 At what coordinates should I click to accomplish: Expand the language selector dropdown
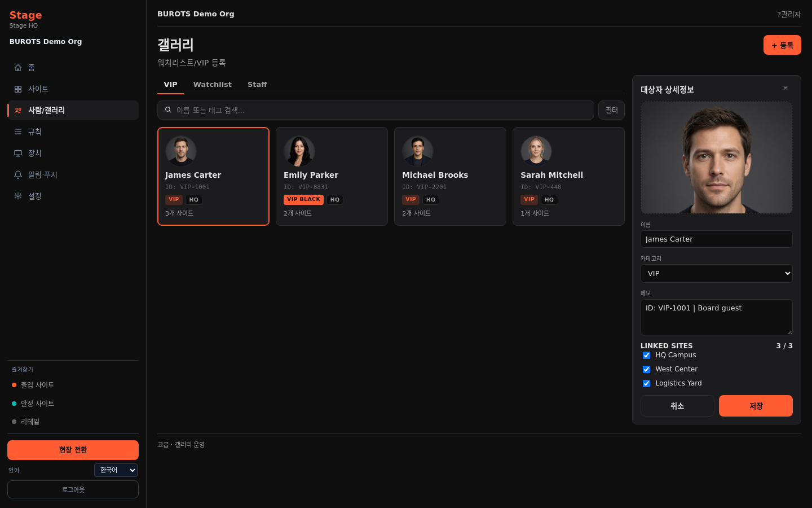coord(116,470)
